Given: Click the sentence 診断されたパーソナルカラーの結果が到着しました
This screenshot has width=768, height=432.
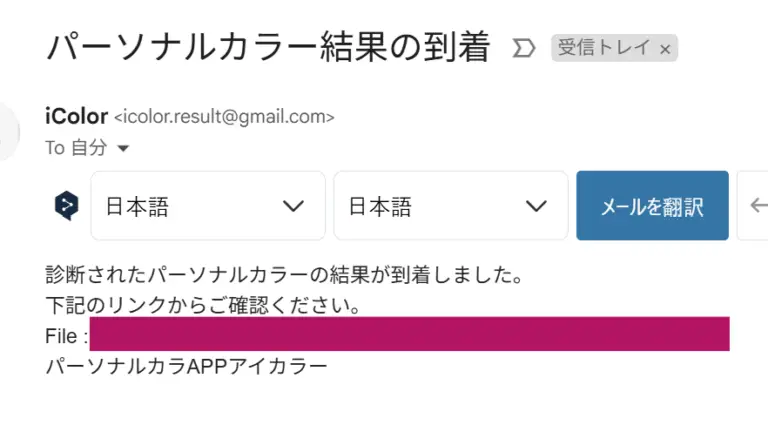Looking at the screenshot, I should (285, 275).
